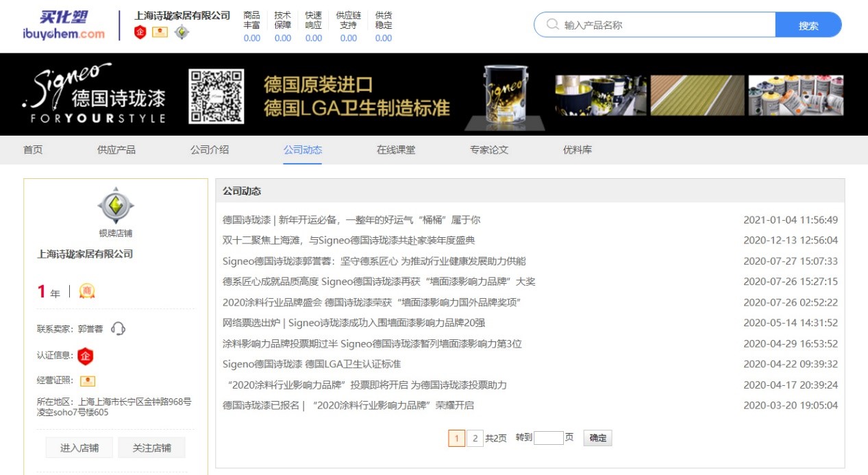Click the 供货稳定 rating score
This screenshot has width=868, height=475.
(x=384, y=38)
